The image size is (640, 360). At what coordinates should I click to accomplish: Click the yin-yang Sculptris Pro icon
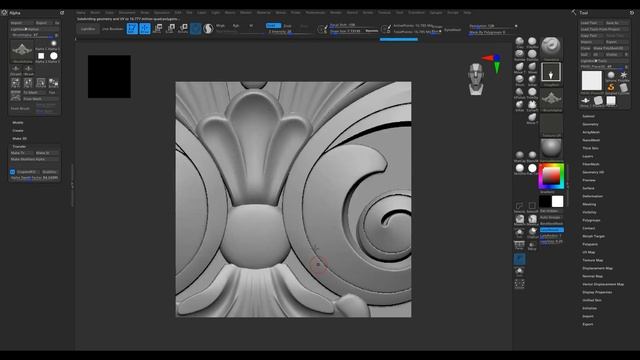(208, 28)
